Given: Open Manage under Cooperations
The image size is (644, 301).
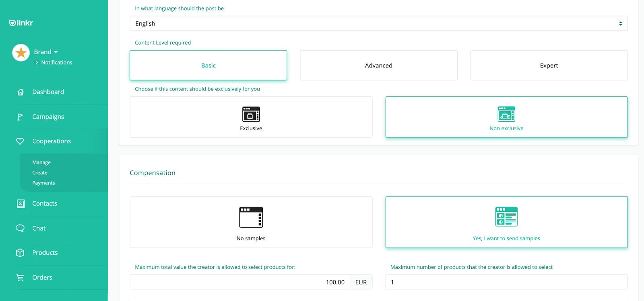Looking at the screenshot, I should pyautogui.click(x=41, y=162).
